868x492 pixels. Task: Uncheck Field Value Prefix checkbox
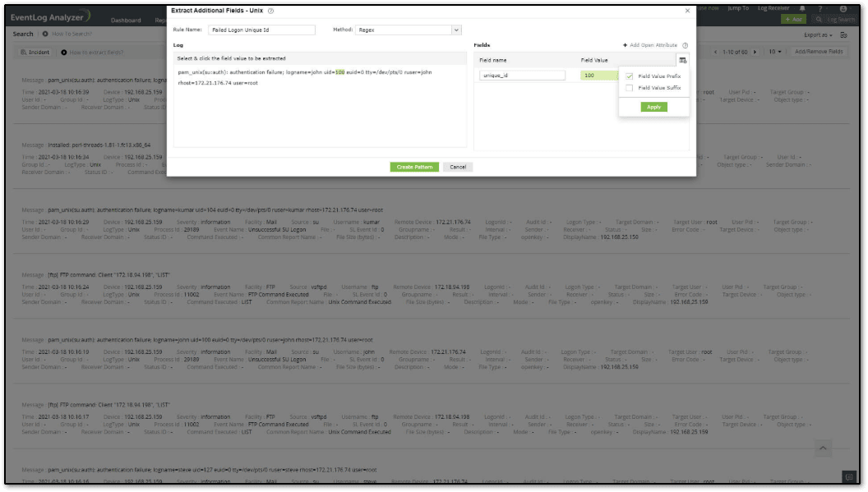tap(630, 76)
